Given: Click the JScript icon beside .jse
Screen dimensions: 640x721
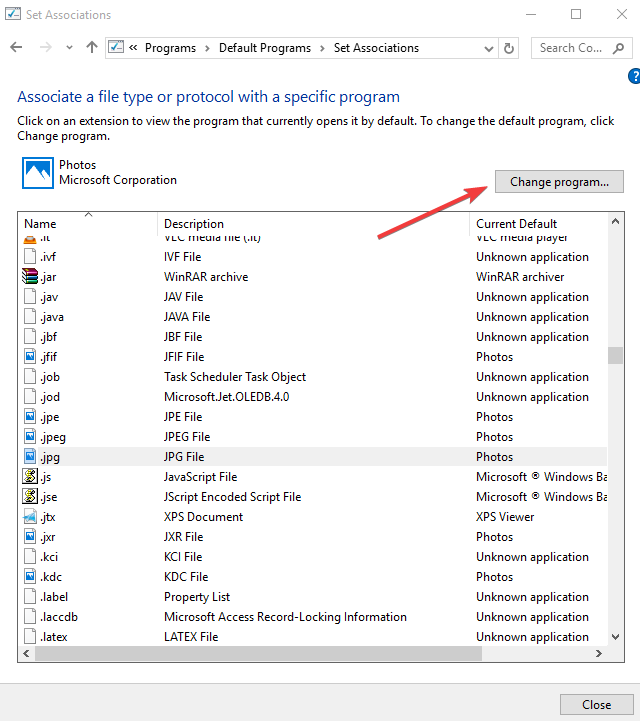Looking at the screenshot, I should (31, 497).
